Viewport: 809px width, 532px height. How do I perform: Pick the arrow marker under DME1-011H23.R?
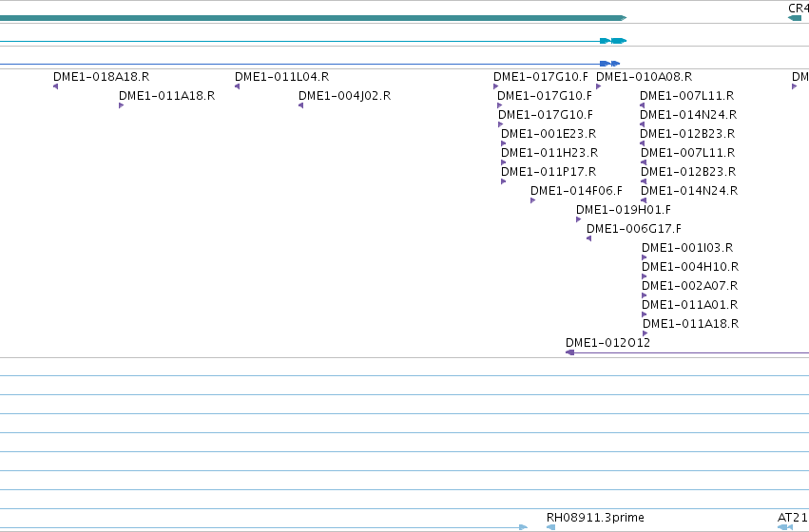pos(504,162)
